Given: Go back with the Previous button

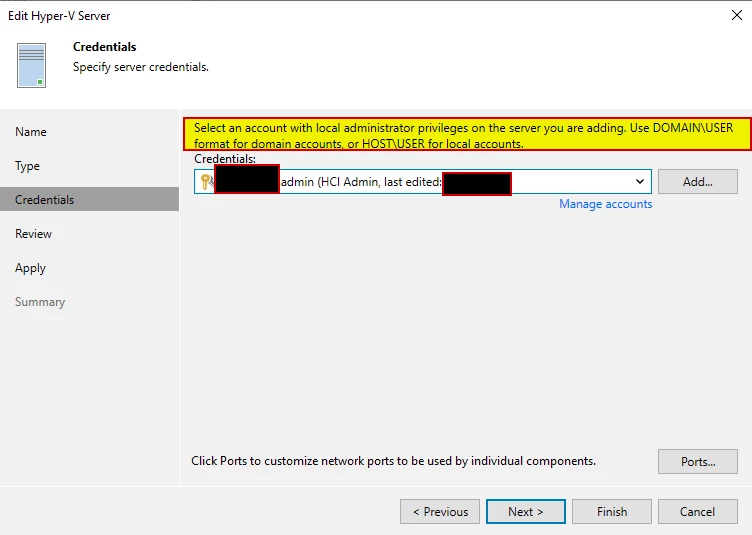Looking at the screenshot, I should 440,512.
